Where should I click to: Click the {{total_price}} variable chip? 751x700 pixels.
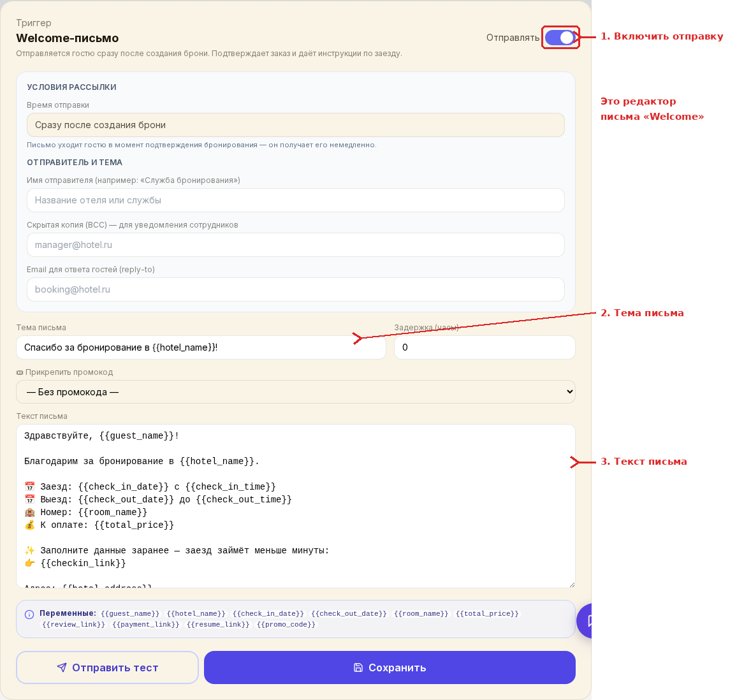(487, 614)
